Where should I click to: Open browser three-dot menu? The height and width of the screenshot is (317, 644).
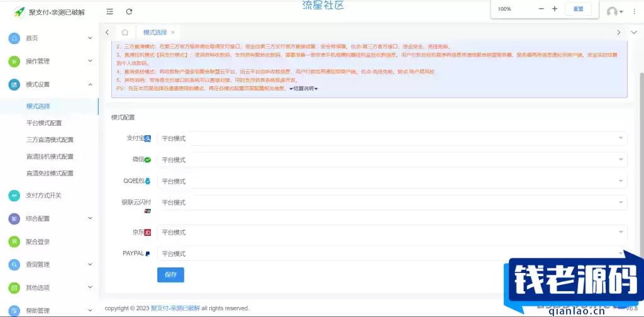634,11
